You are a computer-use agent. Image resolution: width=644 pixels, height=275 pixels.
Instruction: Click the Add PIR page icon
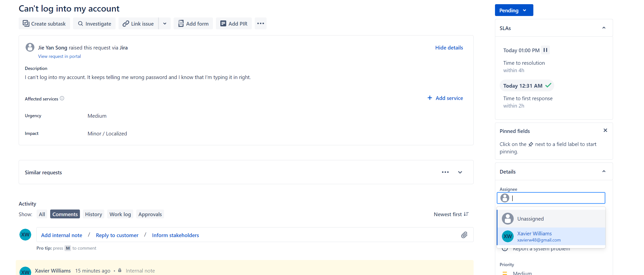[x=223, y=24]
